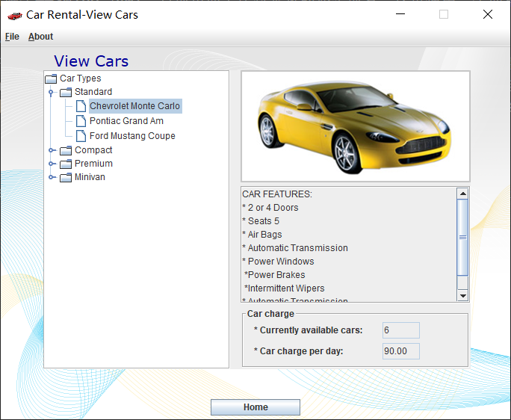511x420 pixels.
Task: Click the '*Intermittent Wipers' feature line
Action: [284, 288]
